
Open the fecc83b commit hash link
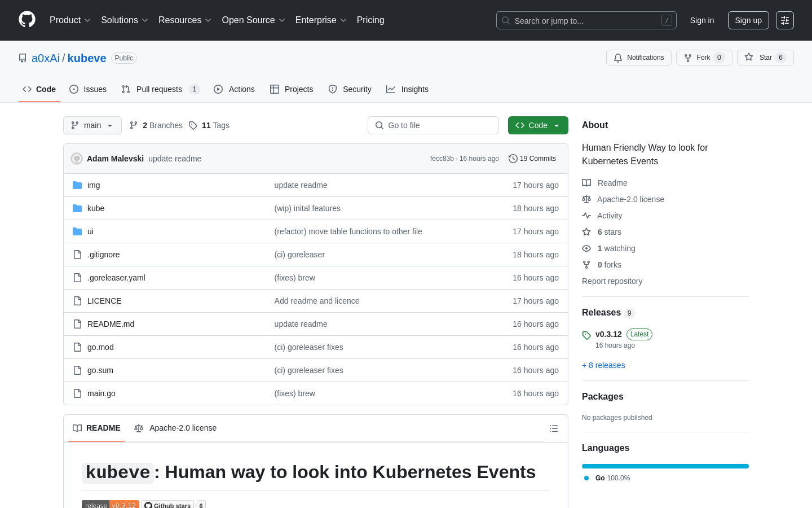coord(442,159)
